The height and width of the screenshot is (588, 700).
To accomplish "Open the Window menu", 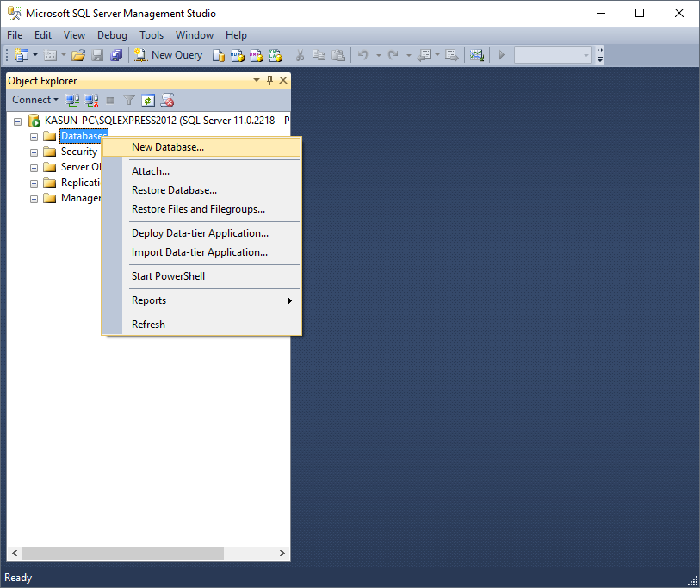I will click(x=195, y=34).
